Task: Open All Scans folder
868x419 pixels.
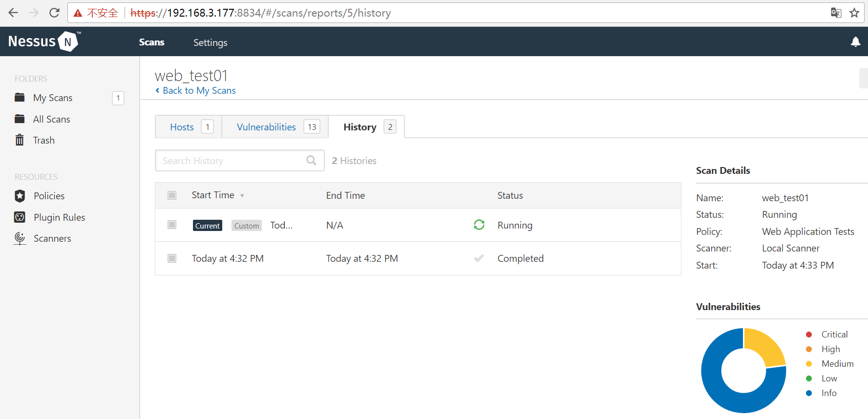Action: coord(51,119)
